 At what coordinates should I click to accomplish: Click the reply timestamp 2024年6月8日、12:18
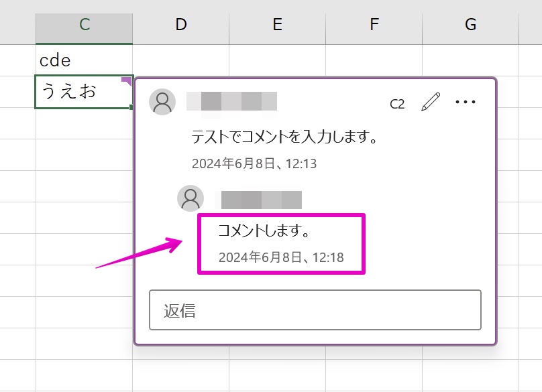(281, 257)
